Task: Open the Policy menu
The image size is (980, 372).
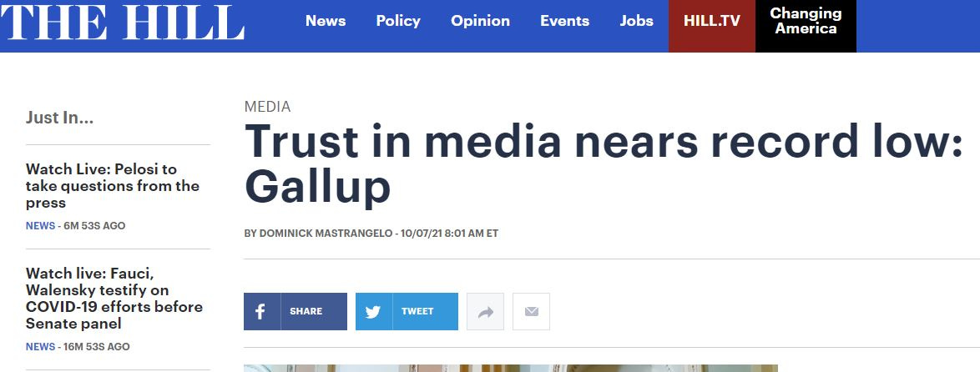Action: point(398,21)
